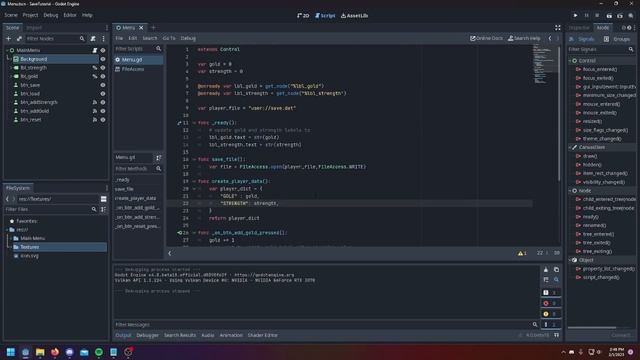Open AssetLib workspace
Viewport: 640px width, 360px height.
click(x=354, y=16)
